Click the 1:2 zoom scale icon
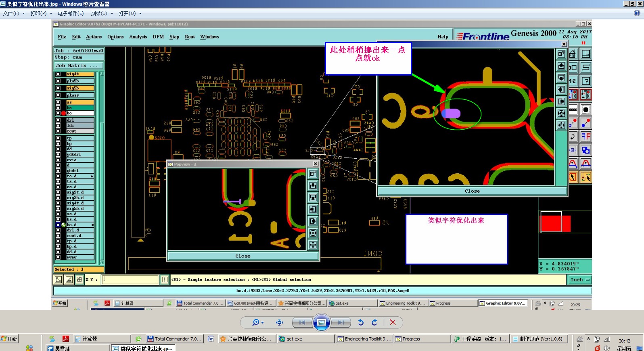The image size is (644, 351). 573,81
